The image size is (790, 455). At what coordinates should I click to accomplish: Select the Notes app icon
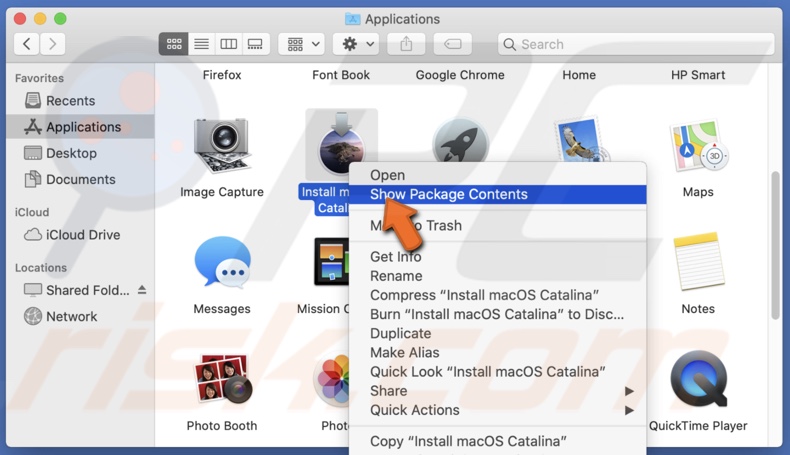698,262
